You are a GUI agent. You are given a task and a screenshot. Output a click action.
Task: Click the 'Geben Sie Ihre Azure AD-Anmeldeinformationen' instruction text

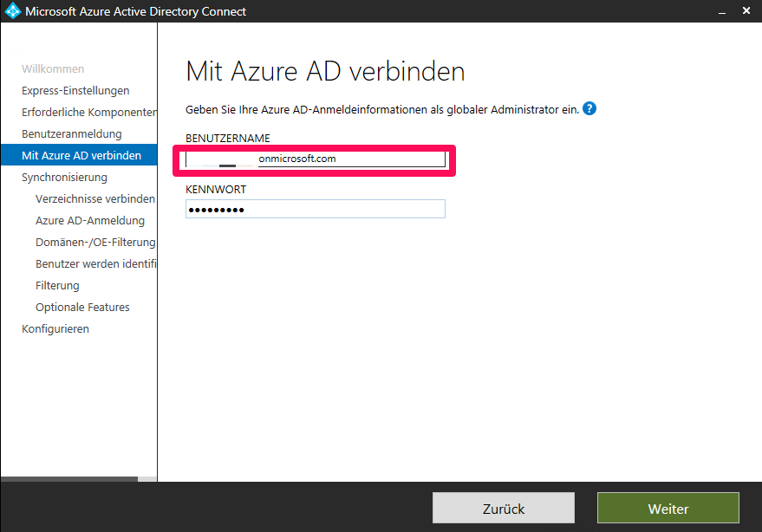(x=382, y=110)
